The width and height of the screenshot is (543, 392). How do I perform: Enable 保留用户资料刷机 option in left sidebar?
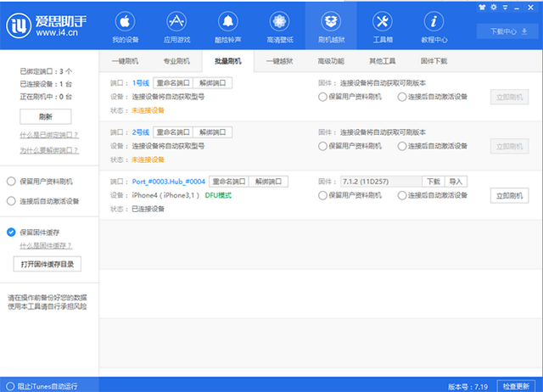[11, 181]
